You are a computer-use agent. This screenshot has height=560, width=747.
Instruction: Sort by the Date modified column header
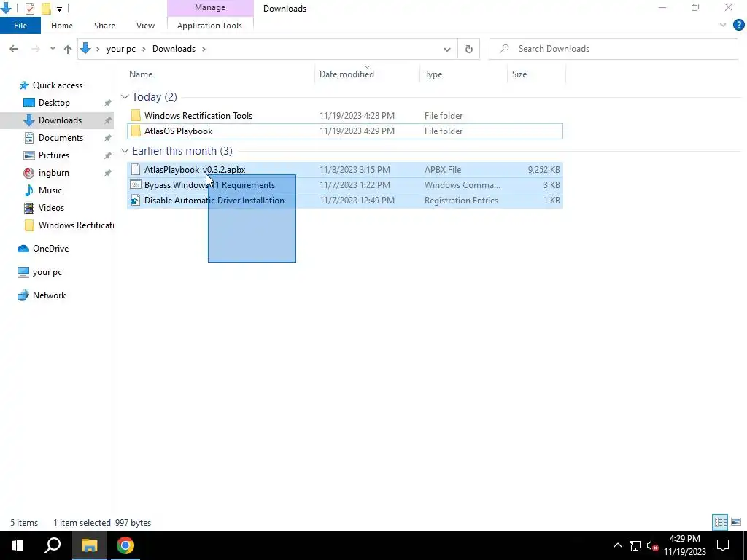tap(347, 74)
